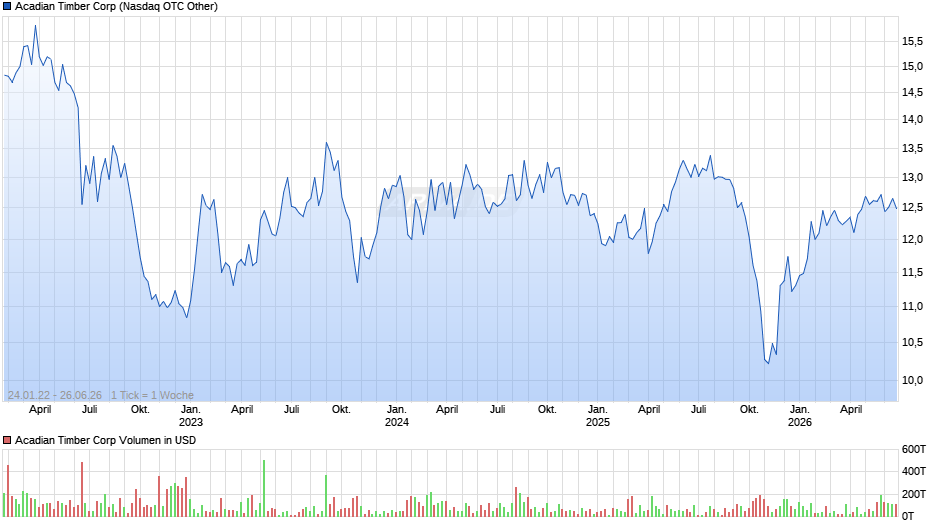Click the first 'April' label on the time axis

[x=40, y=410]
